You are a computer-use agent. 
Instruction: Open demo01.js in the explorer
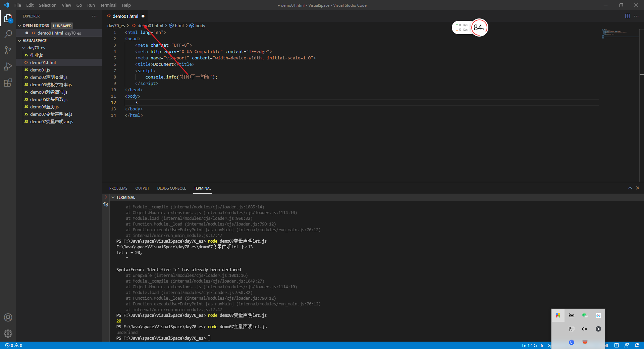coord(59,70)
